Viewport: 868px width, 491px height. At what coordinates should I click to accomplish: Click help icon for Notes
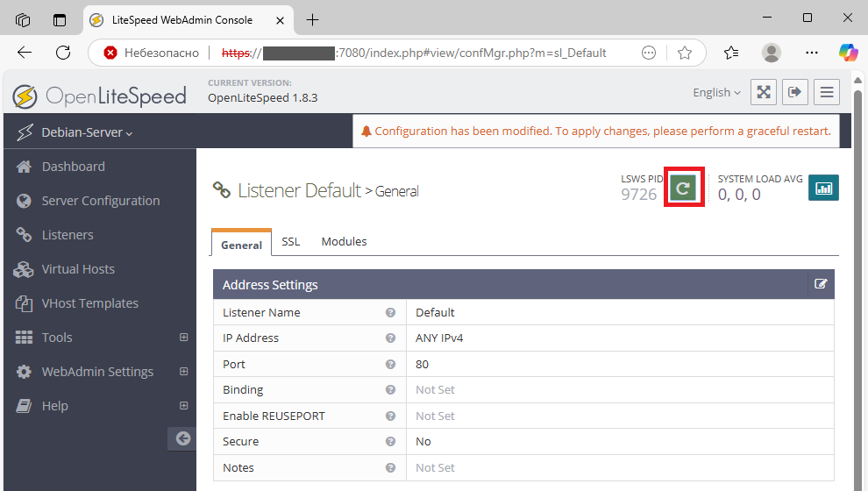(x=390, y=467)
